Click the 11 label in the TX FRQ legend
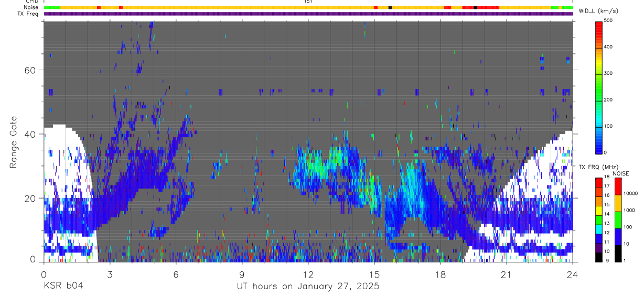 pos(606,242)
